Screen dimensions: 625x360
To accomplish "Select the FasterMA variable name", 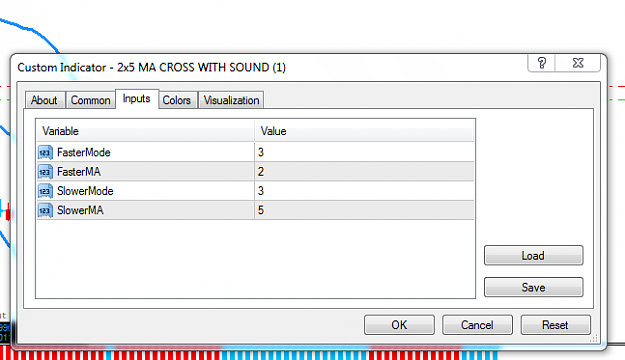I will coord(79,172).
